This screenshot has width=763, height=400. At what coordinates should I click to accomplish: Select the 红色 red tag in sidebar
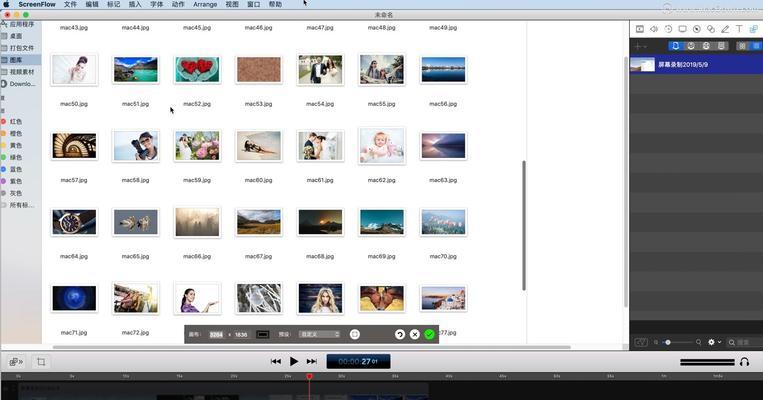click(16, 122)
